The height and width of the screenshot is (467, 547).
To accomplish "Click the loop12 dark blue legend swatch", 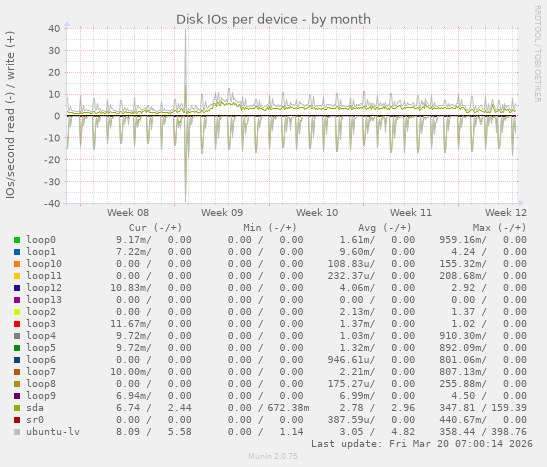I will coord(17,288).
